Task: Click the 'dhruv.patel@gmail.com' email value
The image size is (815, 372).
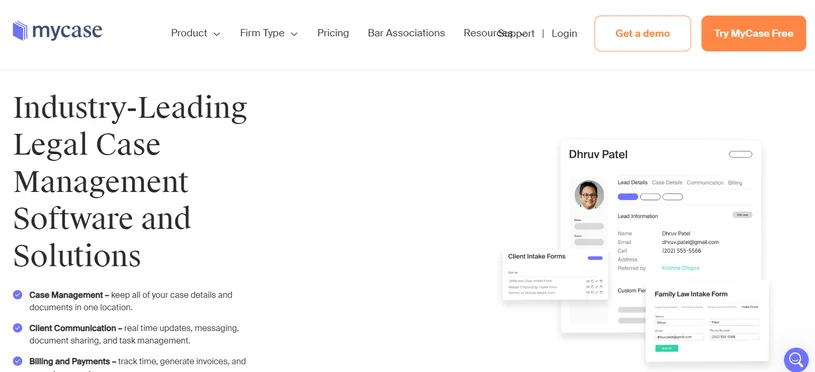Action: pos(690,242)
